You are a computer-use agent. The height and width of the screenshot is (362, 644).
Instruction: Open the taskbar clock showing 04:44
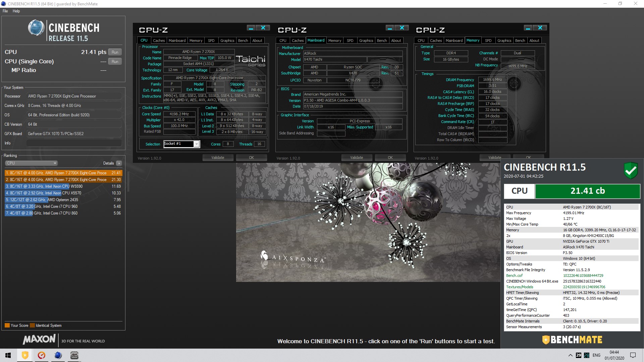(x=614, y=355)
